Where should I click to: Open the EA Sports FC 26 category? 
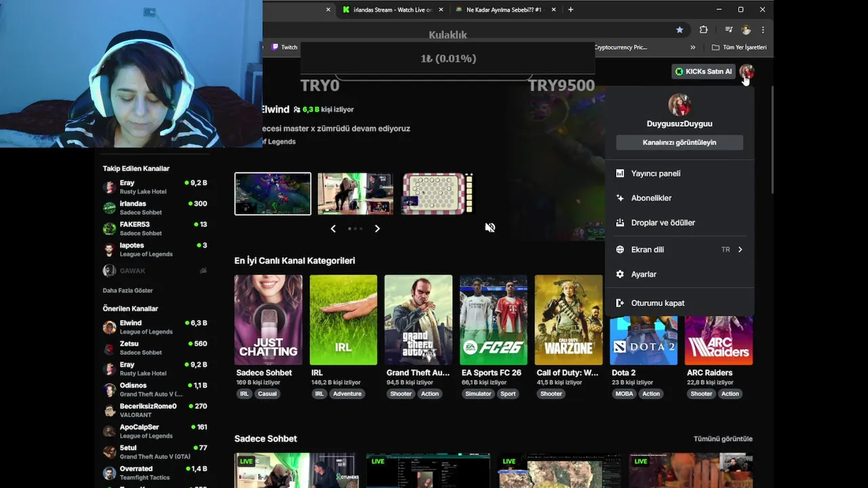click(x=493, y=320)
